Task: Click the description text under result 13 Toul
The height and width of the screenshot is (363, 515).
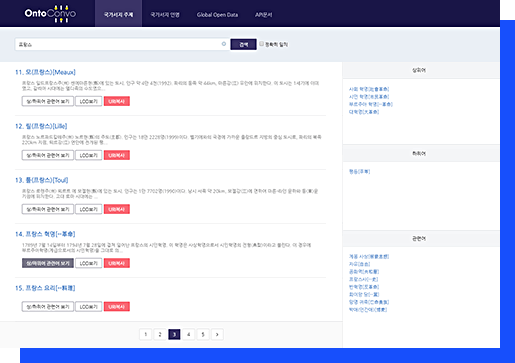Action: (x=170, y=194)
